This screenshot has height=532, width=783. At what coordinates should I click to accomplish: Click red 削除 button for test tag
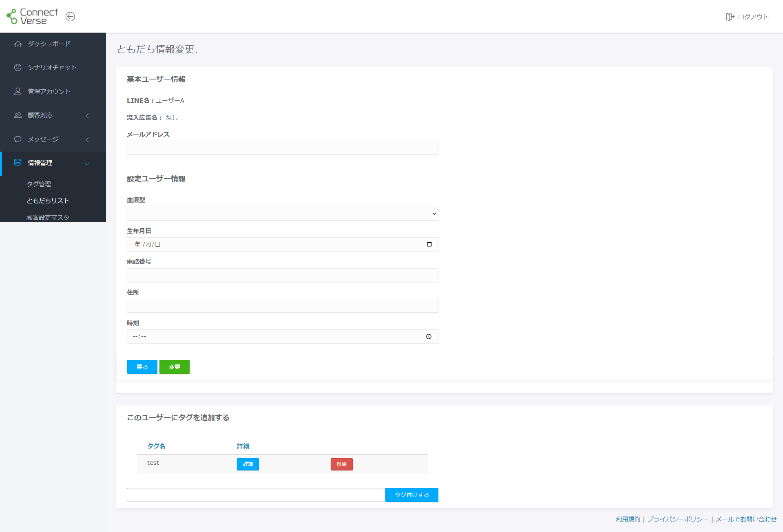tap(342, 464)
